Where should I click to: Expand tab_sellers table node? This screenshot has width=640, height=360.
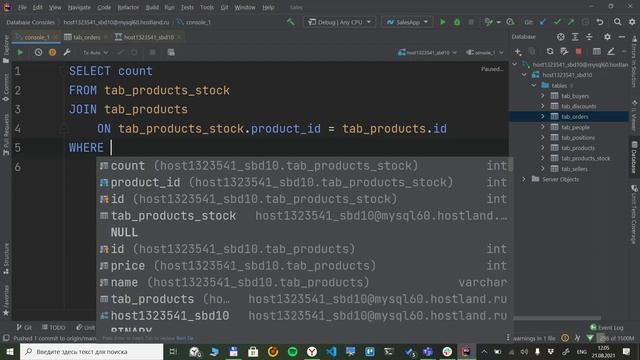pyautogui.click(x=542, y=169)
